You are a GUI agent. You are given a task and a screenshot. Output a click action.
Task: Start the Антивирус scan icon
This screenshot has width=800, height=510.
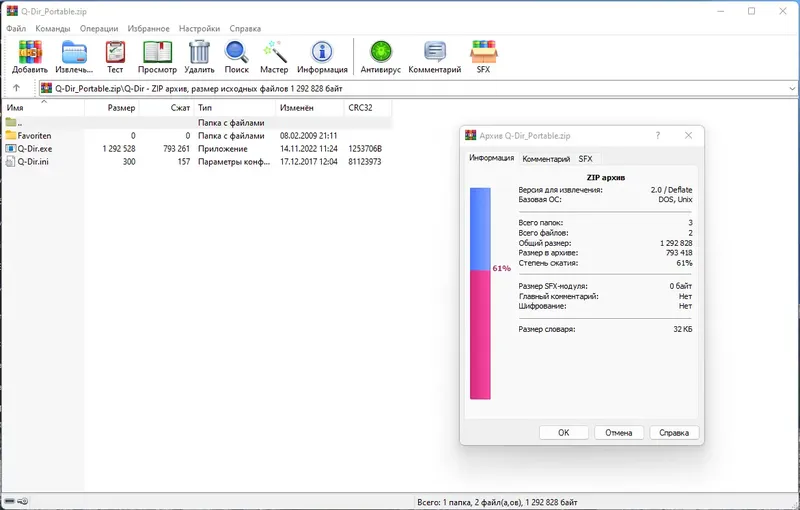[x=381, y=52]
